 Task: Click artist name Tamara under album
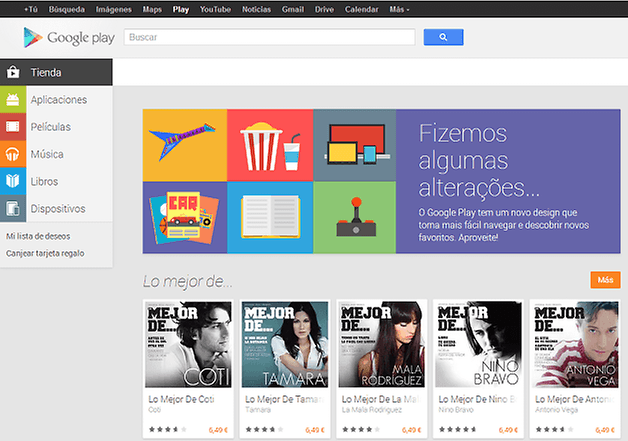258,410
